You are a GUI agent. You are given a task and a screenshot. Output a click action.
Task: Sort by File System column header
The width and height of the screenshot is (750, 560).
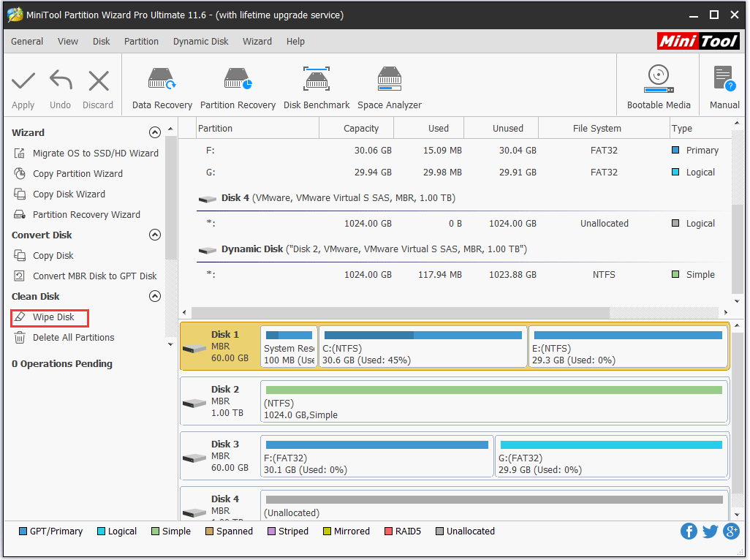[604, 128]
